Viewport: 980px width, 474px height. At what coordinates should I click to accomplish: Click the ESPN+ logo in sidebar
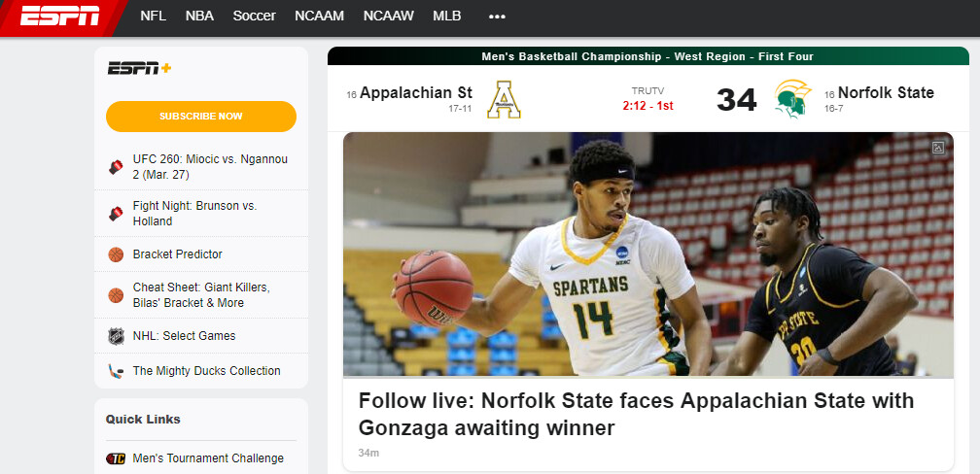(139, 68)
